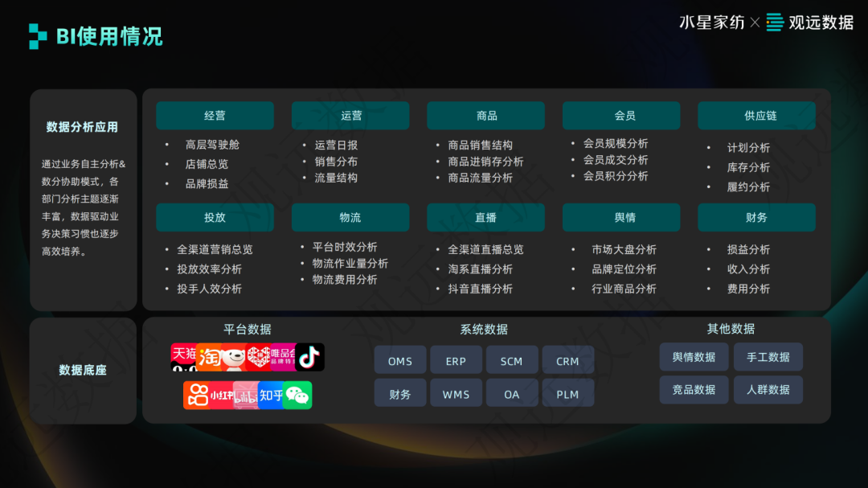
Task: Select the 投放 category header
Action: tap(215, 217)
